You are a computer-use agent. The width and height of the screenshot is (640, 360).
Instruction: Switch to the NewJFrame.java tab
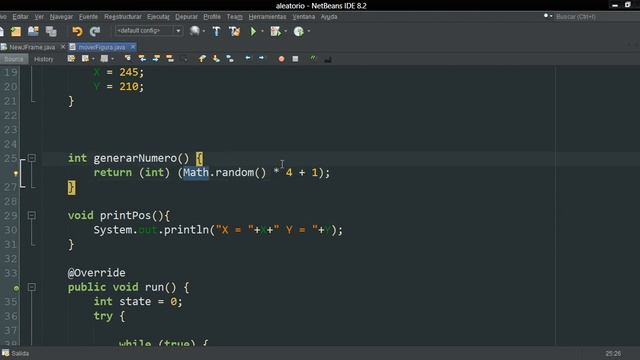[31, 47]
